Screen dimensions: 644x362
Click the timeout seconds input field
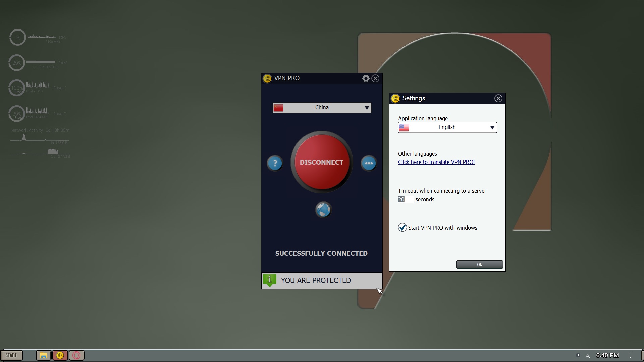tap(406, 199)
